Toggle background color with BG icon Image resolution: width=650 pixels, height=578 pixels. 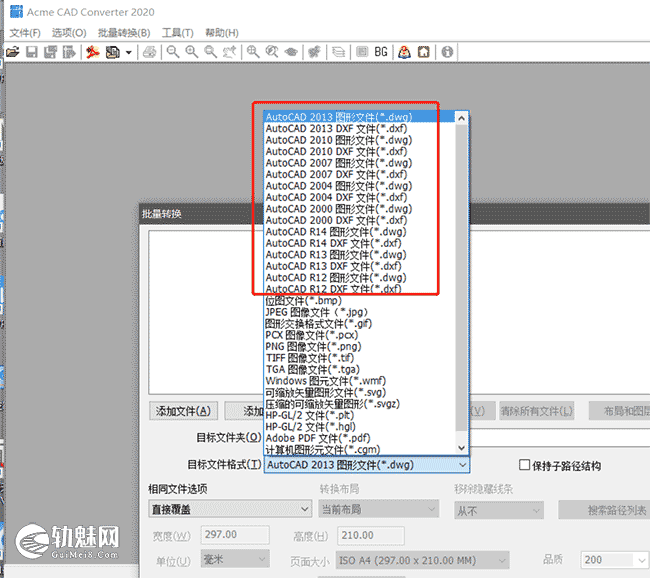point(381,52)
